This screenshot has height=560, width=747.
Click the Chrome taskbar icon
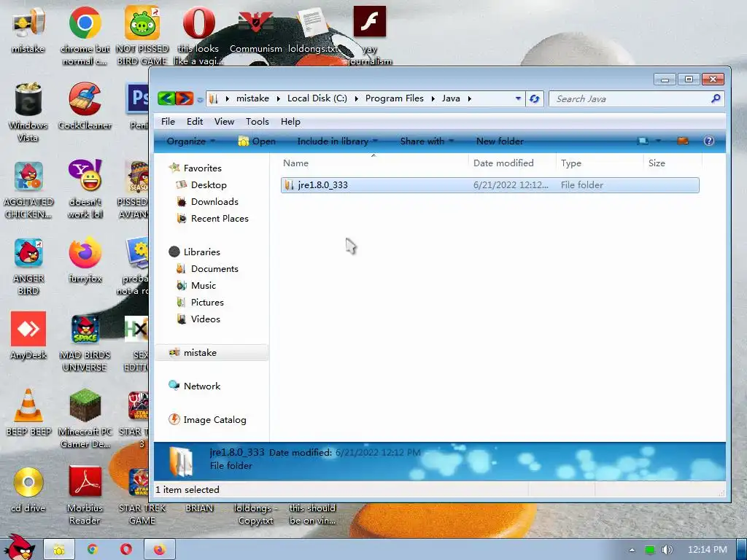(92, 550)
